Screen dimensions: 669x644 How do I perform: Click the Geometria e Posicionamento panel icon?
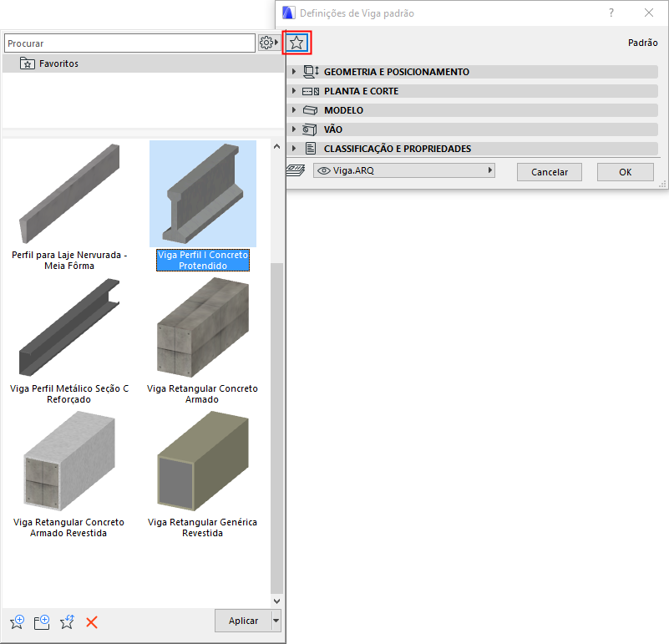311,72
